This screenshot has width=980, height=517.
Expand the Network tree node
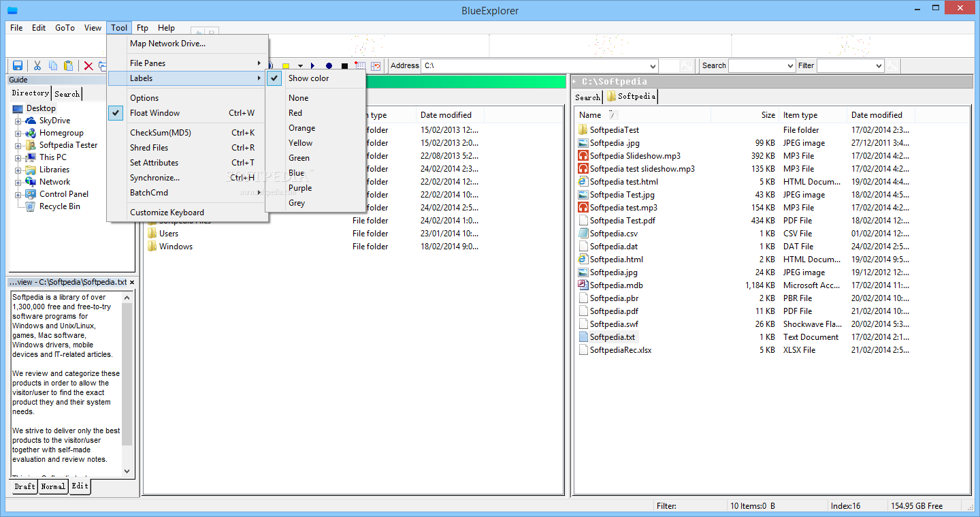tap(18, 182)
